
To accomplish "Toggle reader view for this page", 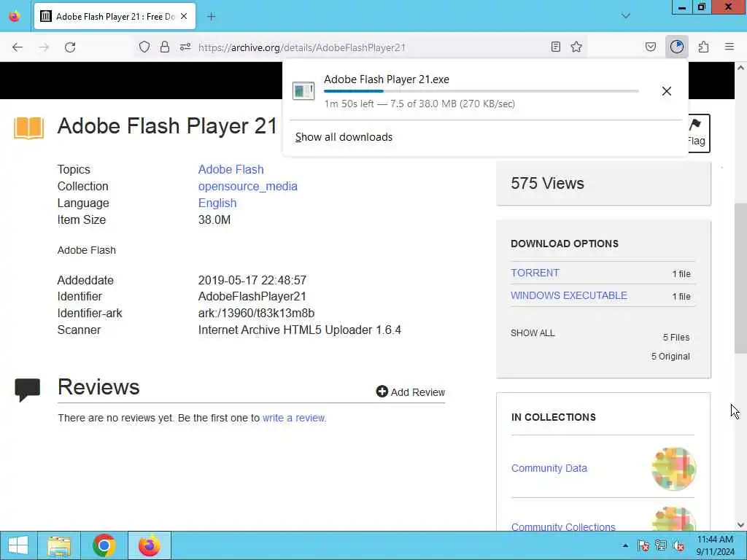I will click(x=555, y=47).
